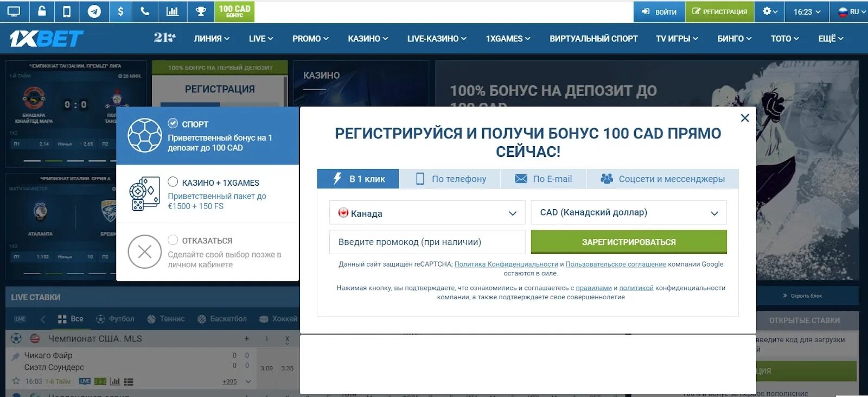Expand the TV игры menu
This screenshot has width=868, height=397.
pyautogui.click(x=677, y=39)
